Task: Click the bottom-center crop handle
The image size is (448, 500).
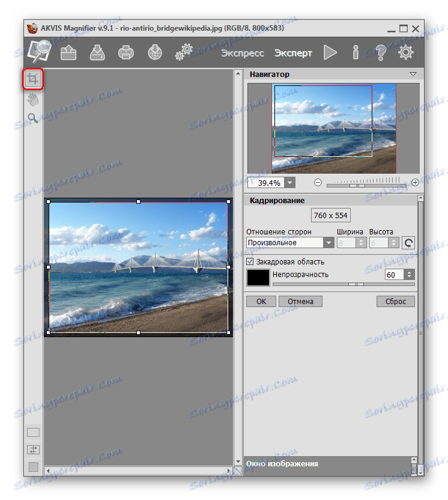Action: pos(138,332)
